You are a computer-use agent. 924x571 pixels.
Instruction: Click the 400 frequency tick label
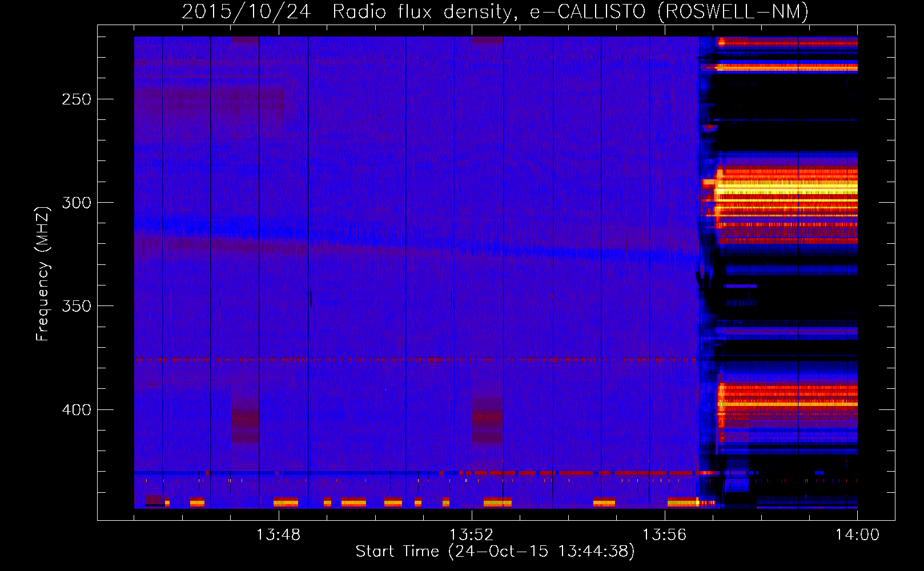[77, 410]
